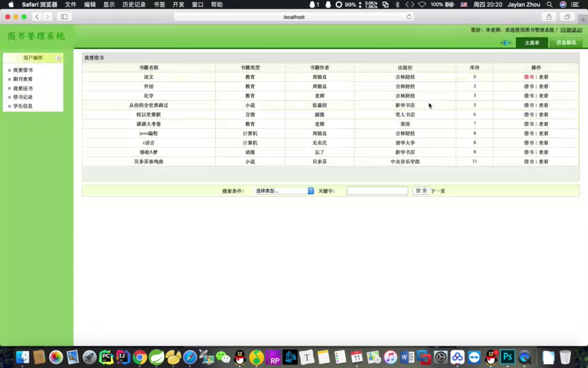The image size is (588, 368).
Task: Open Calendar from the dock
Action: coord(357,357)
